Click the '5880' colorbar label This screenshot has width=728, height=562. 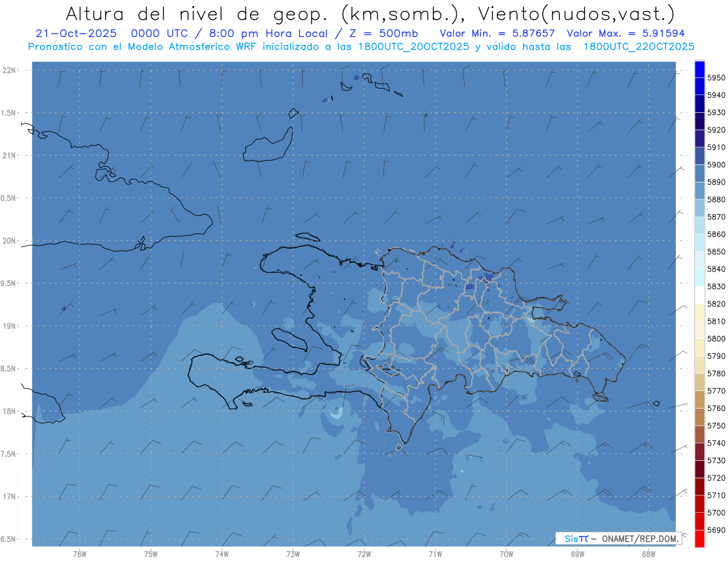point(716,199)
